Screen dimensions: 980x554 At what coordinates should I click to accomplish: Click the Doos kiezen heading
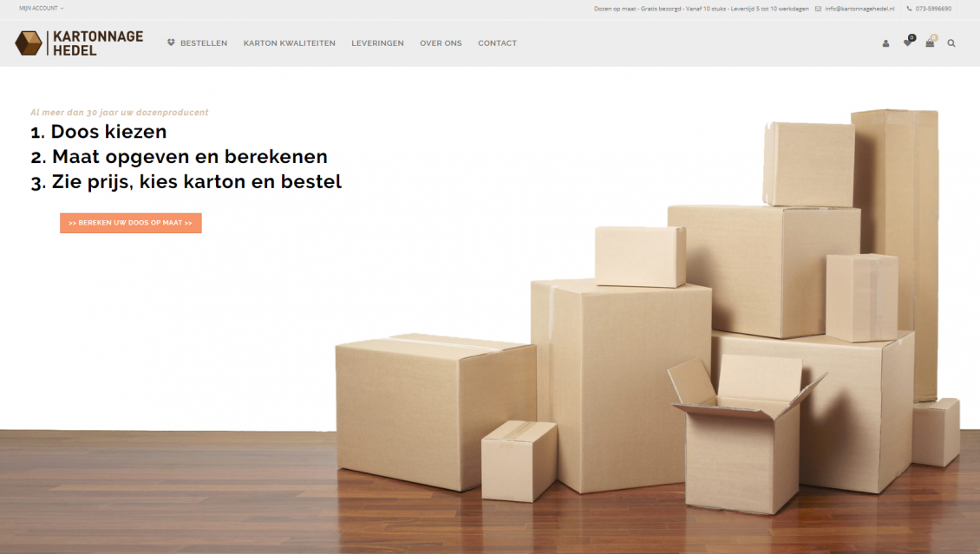pos(99,132)
